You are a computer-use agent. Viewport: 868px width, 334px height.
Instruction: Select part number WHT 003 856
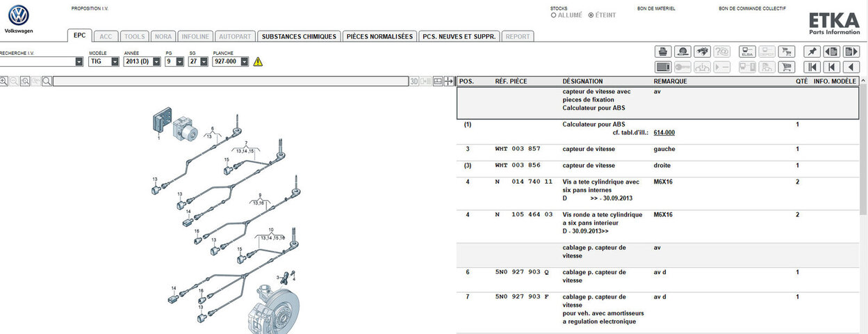click(517, 166)
